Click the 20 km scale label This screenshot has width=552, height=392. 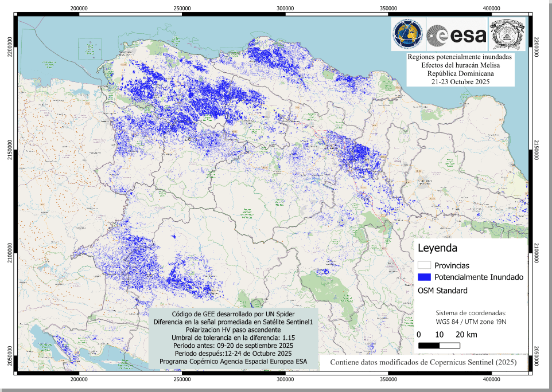(466, 334)
